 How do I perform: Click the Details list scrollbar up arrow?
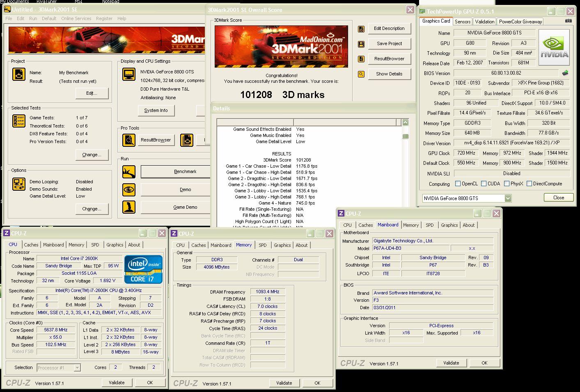click(x=405, y=123)
